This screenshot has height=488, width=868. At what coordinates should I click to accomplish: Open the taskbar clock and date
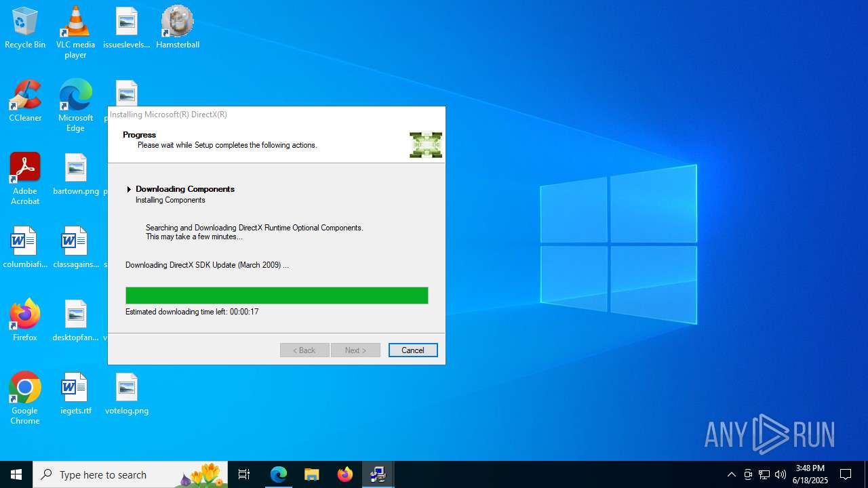(811, 474)
